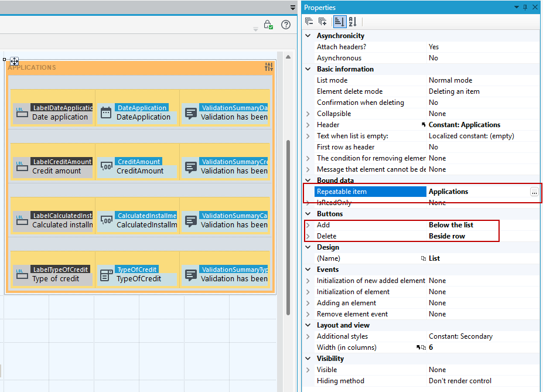543x392 pixels.
Task: Open the Properties panel options dropdown arrow
Action: click(516, 7)
